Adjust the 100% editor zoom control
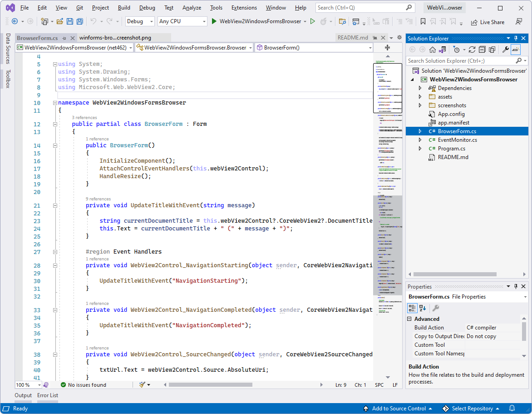Screen dimensions: 532x414 click(x=27, y=384)
